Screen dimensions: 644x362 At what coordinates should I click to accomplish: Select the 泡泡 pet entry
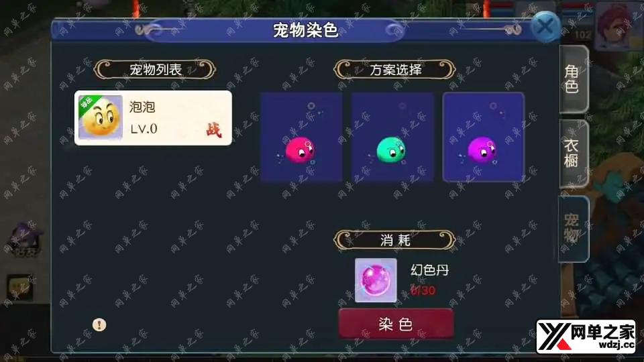click(x=153, y=118)
